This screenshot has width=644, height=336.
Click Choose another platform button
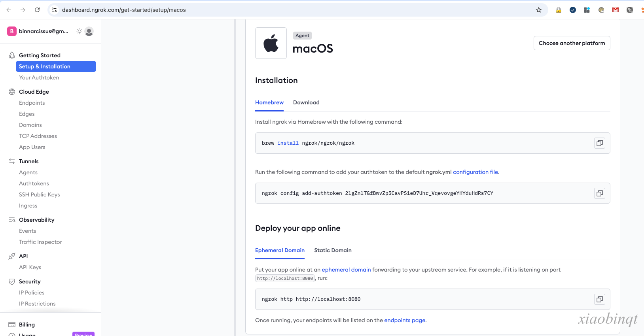[572, 43]
